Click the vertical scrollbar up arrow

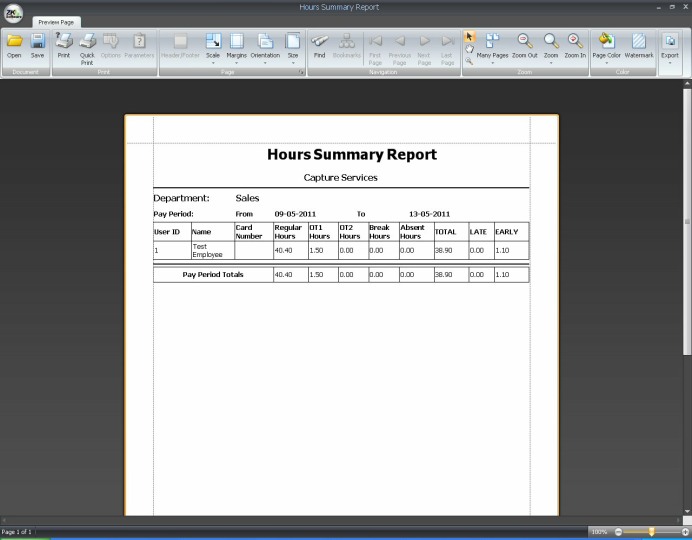(687, 83)
